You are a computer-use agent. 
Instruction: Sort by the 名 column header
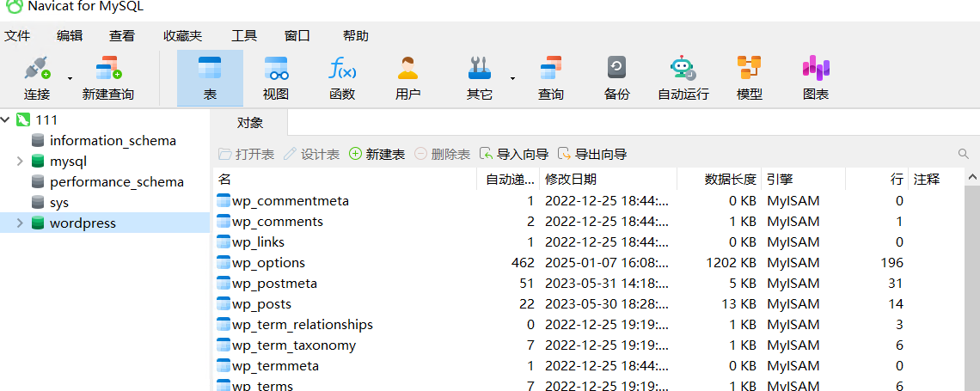click(346, 180)
